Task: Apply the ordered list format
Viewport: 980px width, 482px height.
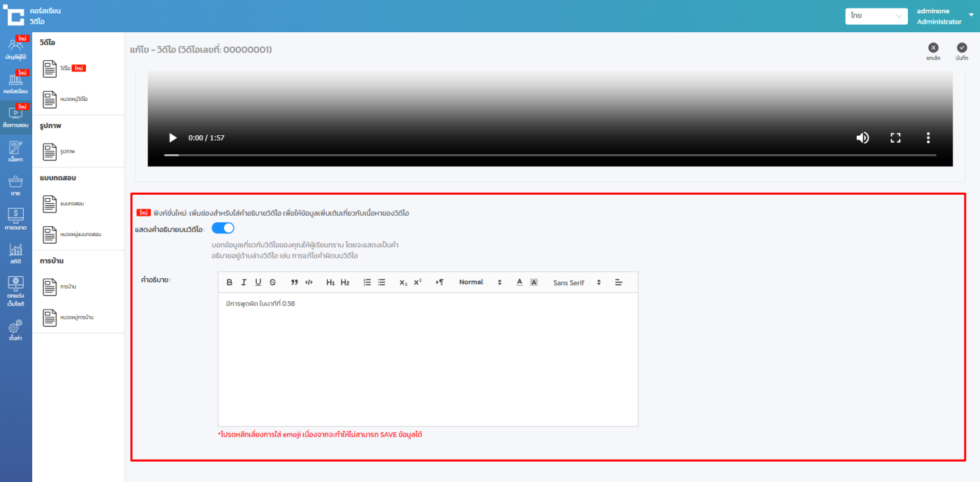Action: coord(367,282)
